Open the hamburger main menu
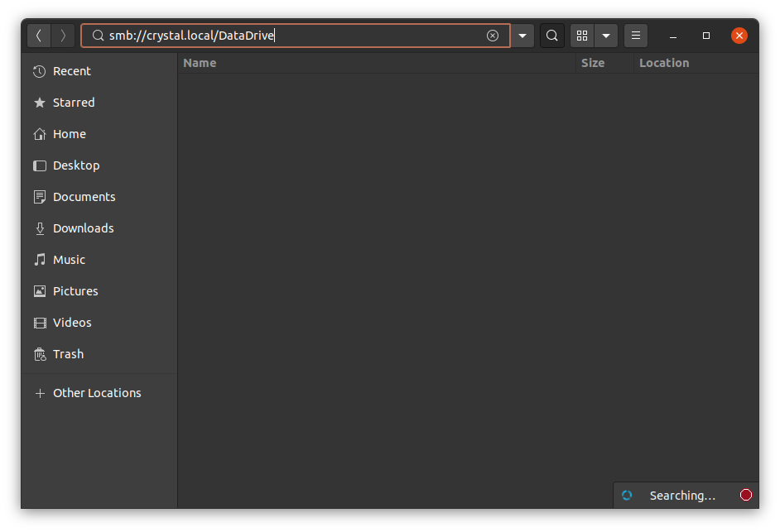The image size is (780, 532). [x=636, y=36]
